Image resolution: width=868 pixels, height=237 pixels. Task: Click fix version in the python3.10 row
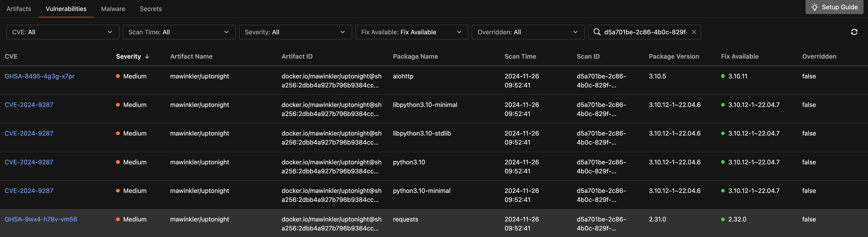click(x=754, y=162)
